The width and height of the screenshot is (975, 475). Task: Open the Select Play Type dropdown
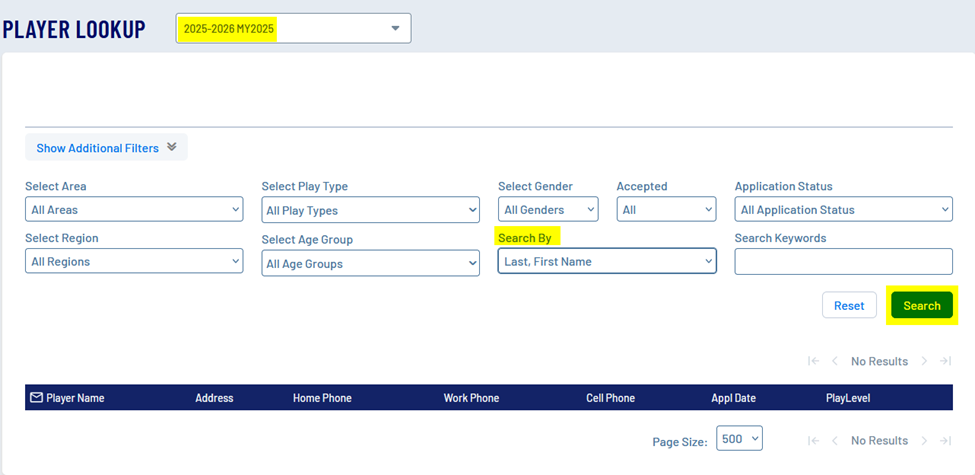(370, 210)
